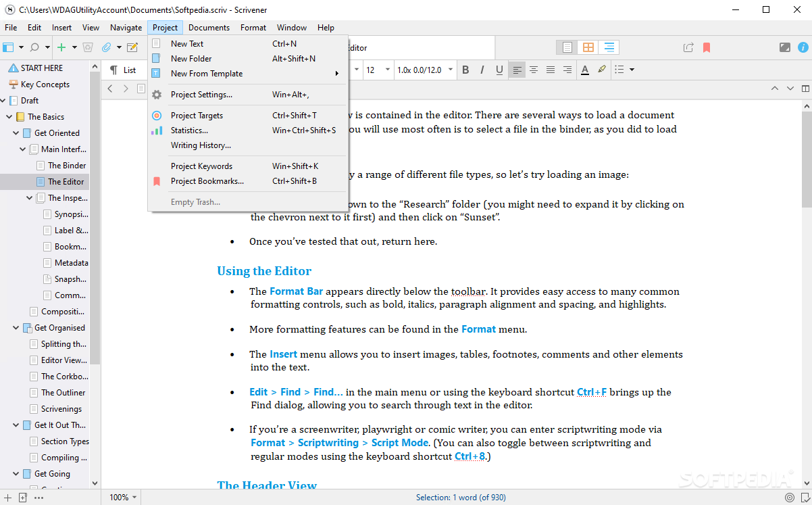Open the font size dropdown showing 12

(378, 70)
